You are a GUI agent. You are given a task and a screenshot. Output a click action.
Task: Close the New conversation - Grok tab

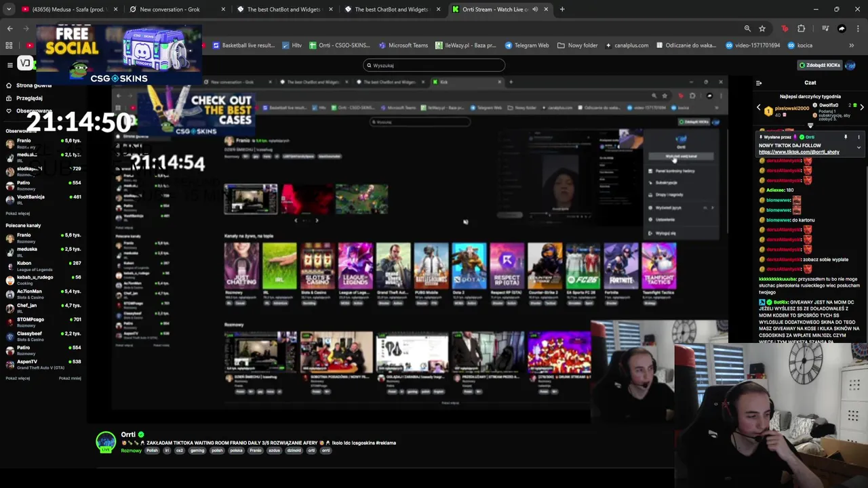click(224, 9)
